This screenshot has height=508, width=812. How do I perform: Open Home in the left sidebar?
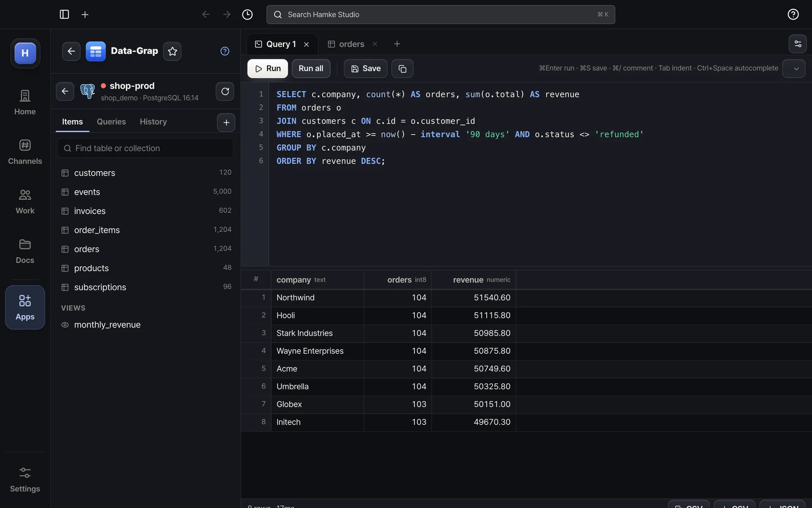[25, 102]
